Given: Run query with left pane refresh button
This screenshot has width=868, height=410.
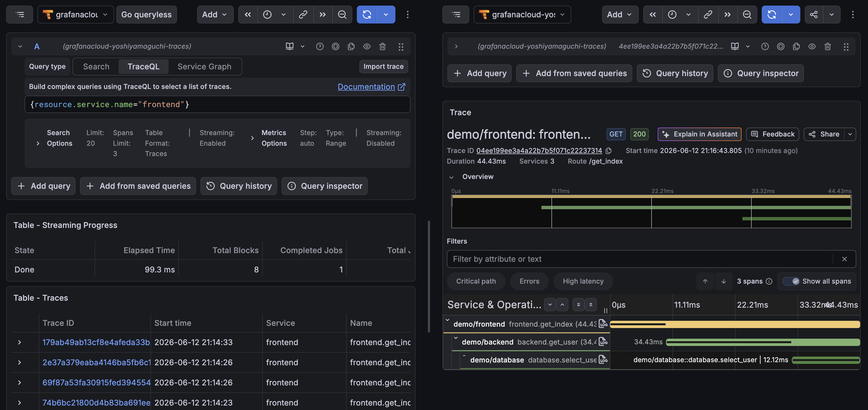Looking at the screenshot, I should click(367, 15).
